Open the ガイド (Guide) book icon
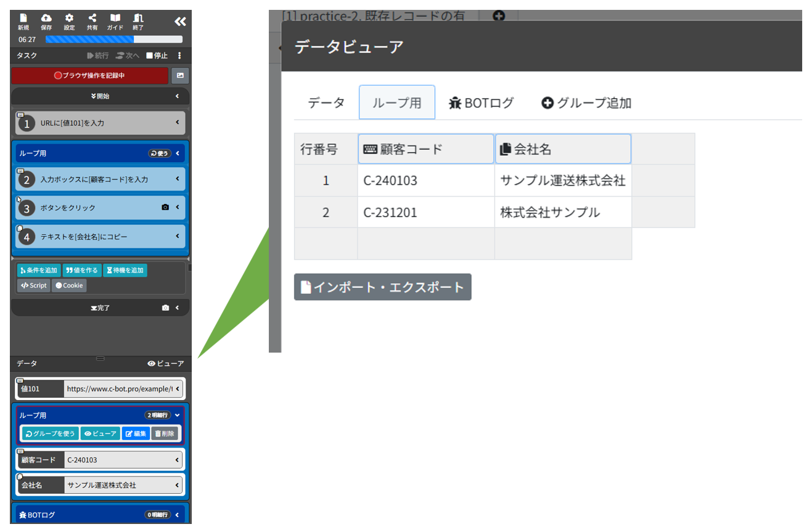812x532 pixels. [x=115, y=22]
